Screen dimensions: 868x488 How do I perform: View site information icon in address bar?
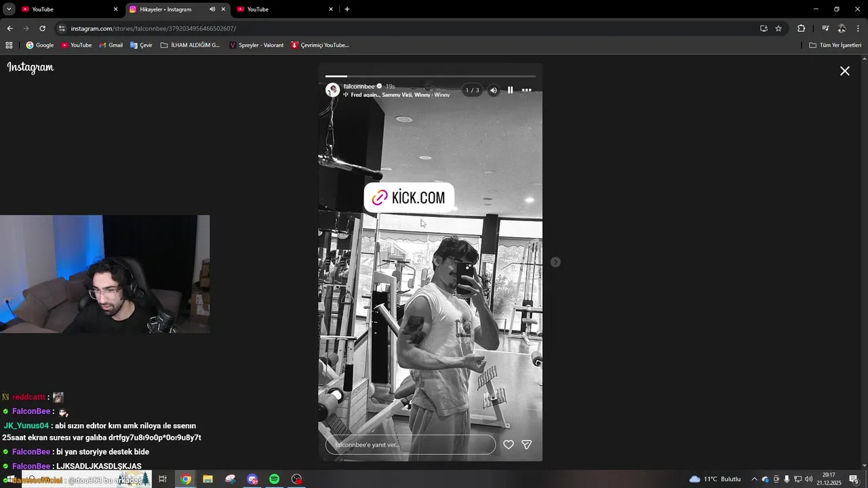[x=62, y=28]
